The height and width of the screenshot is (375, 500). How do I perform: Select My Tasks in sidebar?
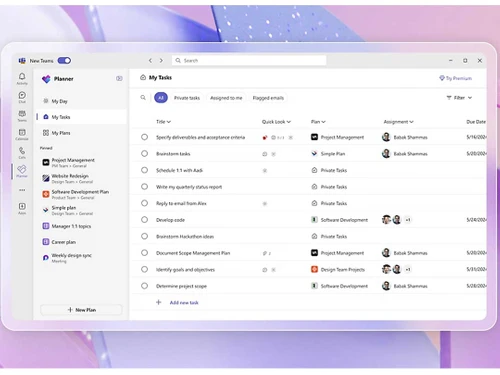pos(81,117)
